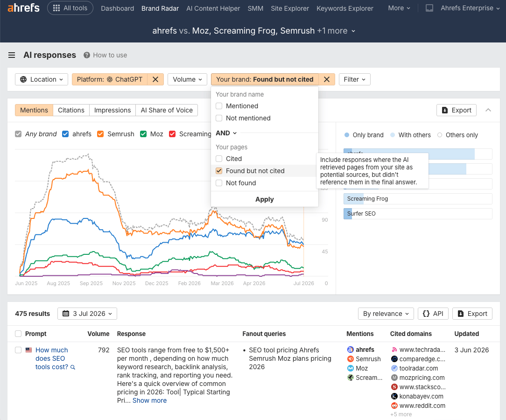Collapse the chart panel chevron
Screen dimensions: 506x420
click(x=488, y=110)
